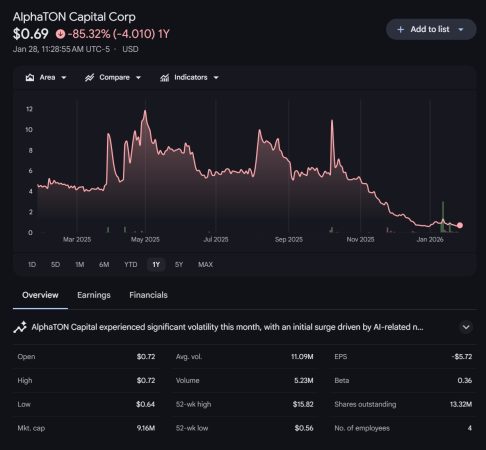Viewport: 486px width, 450px height.
Task: Select the YTD time range
Action: 131,265
